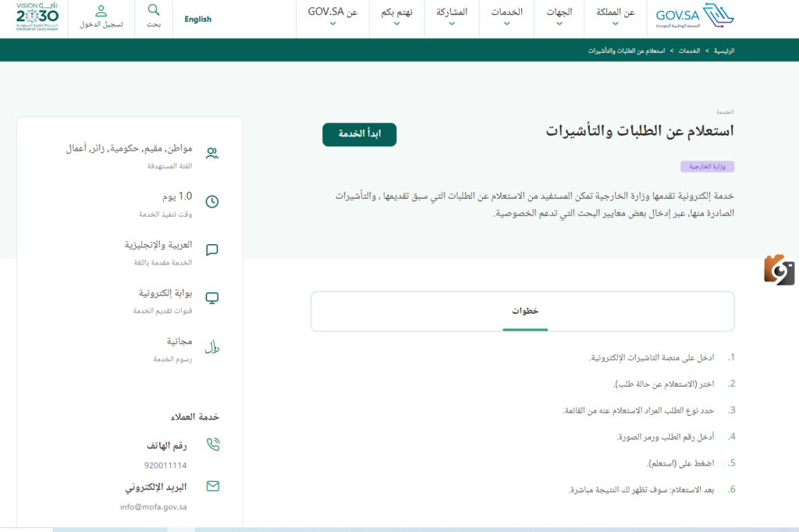Click the 1.0 يوم execution time value
Image resolution: width=799 pixels, height=532 pixels.
[177, 197]
